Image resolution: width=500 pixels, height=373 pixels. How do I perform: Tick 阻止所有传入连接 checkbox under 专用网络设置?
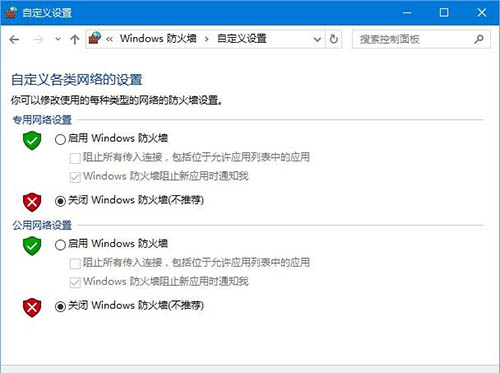(75, 158)
